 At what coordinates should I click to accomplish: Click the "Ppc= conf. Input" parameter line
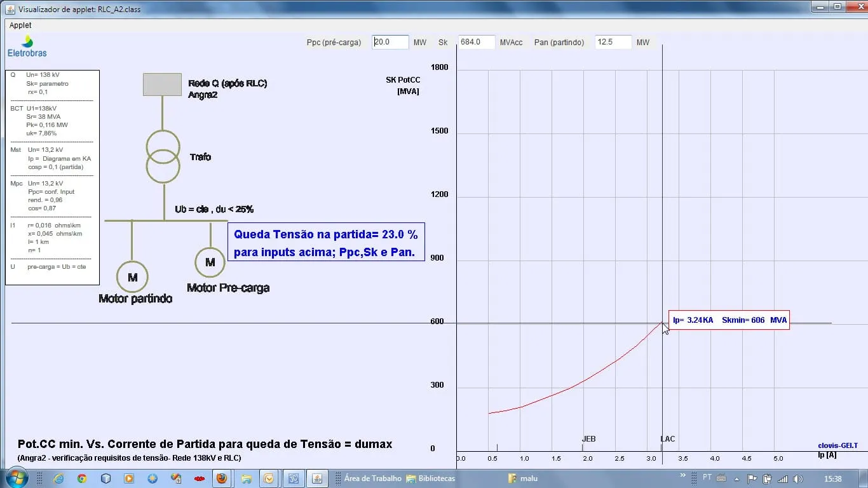(x=51, y=192)
